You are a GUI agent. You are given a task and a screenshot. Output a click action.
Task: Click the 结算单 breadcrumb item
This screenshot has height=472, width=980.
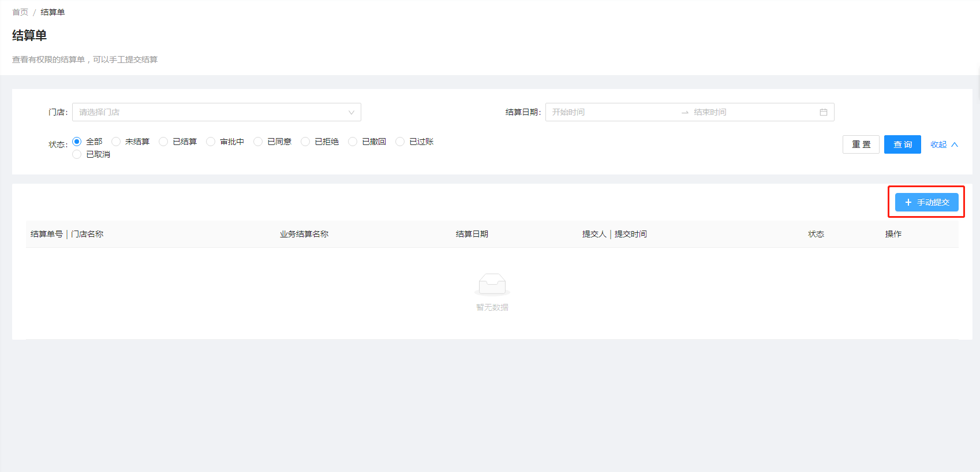(53, 12)
